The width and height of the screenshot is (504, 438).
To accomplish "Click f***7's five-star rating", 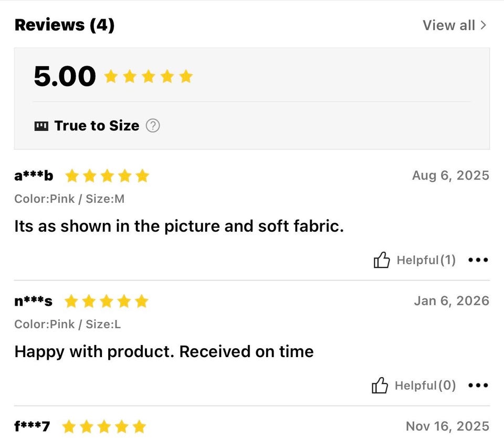I will coord(103,426).
